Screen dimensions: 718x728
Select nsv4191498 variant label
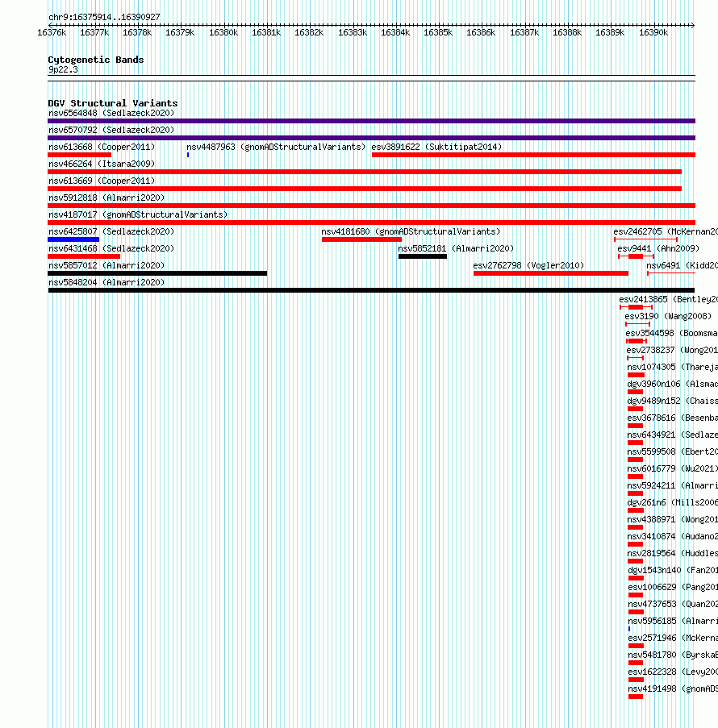[x=673, y=689]
